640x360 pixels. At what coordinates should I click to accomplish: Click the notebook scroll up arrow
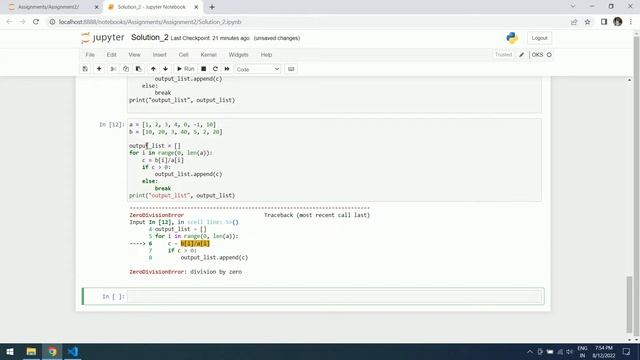click(x=629, y=80)
